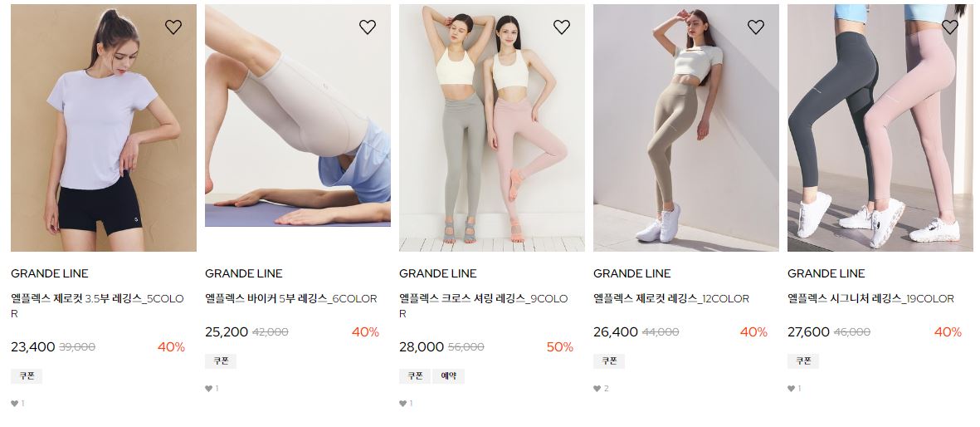Click 쿠폰 badge under 26,400 price
980x427 pixels.
609,361
